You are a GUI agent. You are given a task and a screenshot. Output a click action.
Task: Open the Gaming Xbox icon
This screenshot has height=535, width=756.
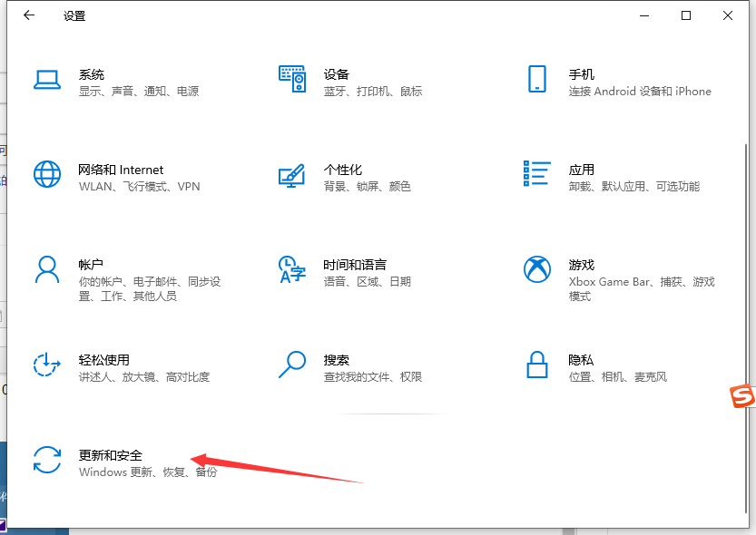536,269
